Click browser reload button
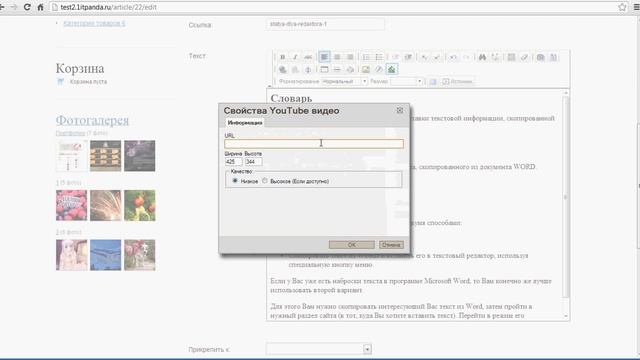Screen dimensions: 640x360 (x=27, y=7)
